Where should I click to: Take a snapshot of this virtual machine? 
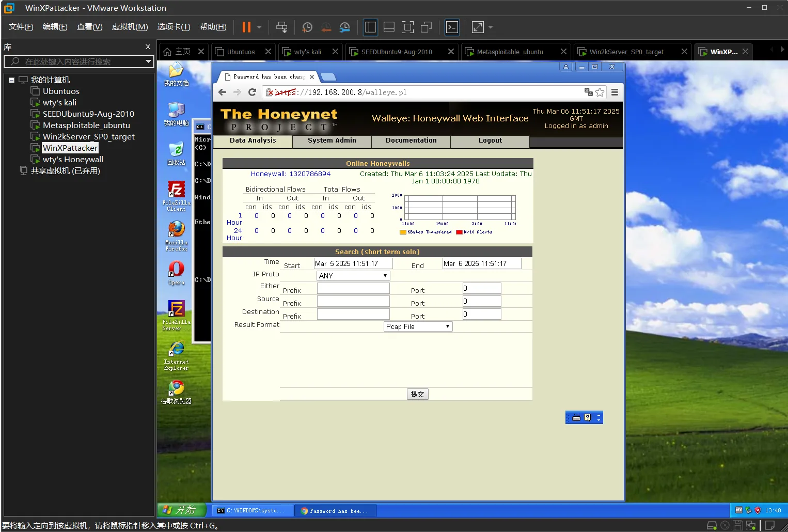[307, 27]
